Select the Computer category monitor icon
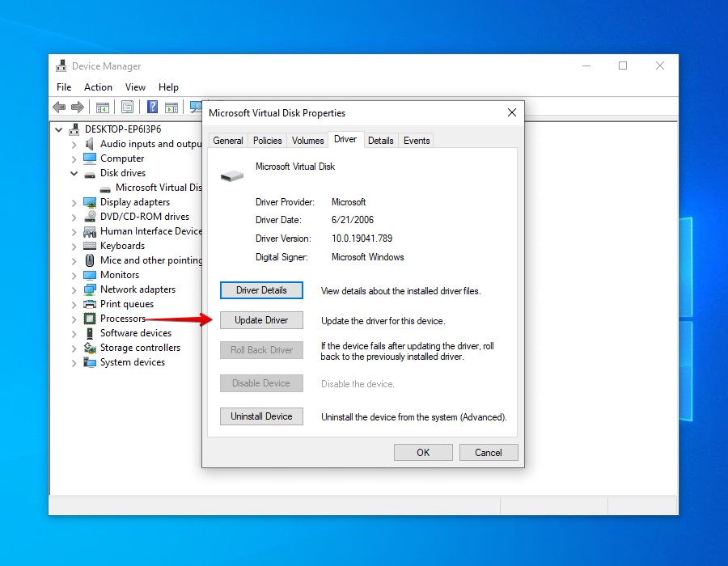The height and width of the screenshot is (566, 728). 90,158
